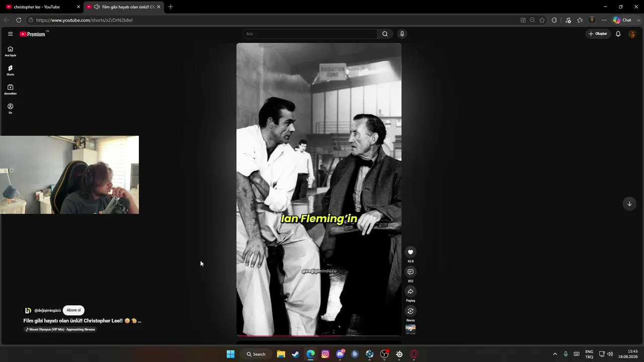Open the sound thumbnail of the Short

(411, 329)
